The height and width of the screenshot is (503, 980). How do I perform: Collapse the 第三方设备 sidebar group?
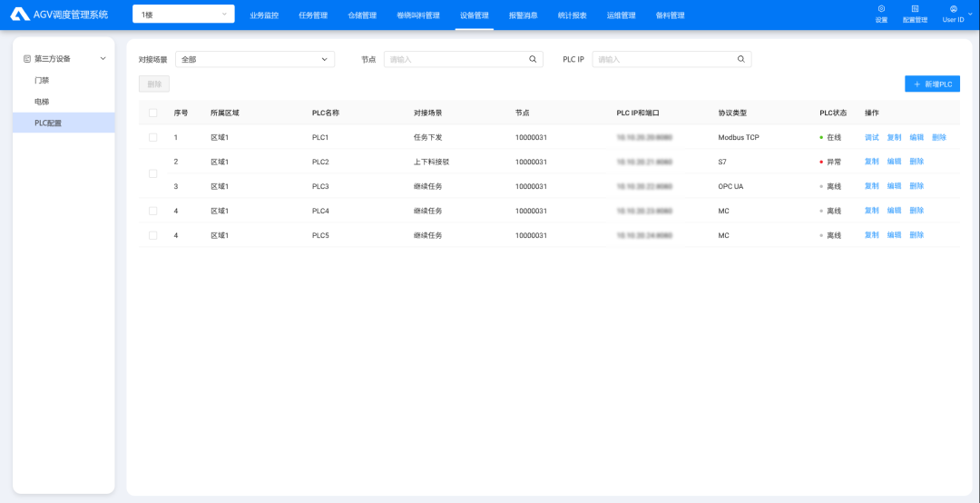pos(103,59)
